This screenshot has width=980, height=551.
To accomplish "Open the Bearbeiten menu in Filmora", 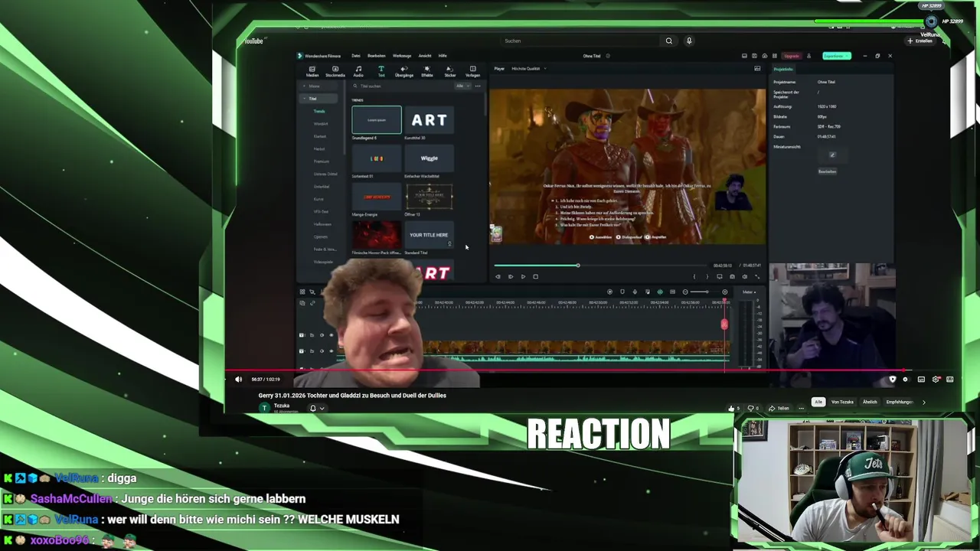I will tap(377, 56).
